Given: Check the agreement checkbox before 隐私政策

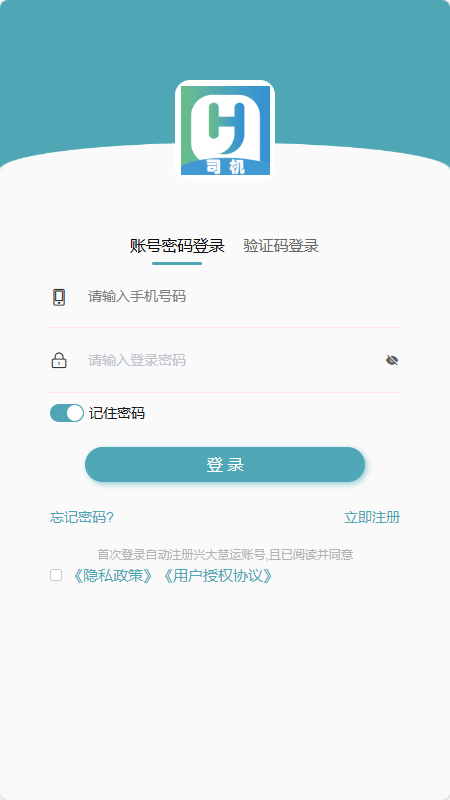Looking at the screenshot, I should click(56, 576).
